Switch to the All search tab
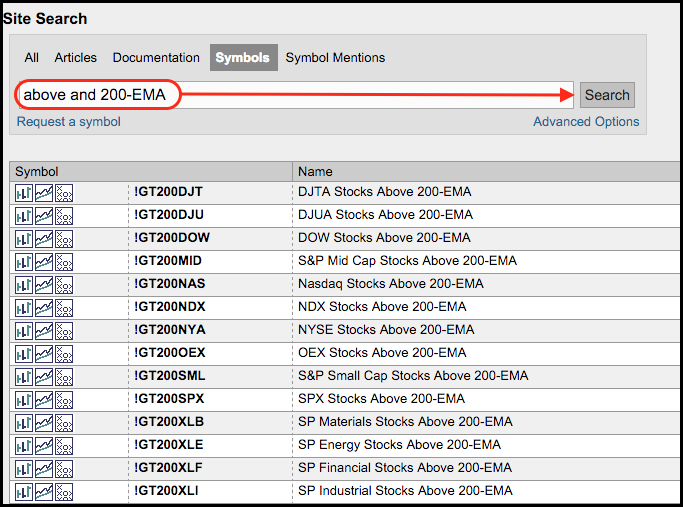683x507 pixels. point(32,58)
